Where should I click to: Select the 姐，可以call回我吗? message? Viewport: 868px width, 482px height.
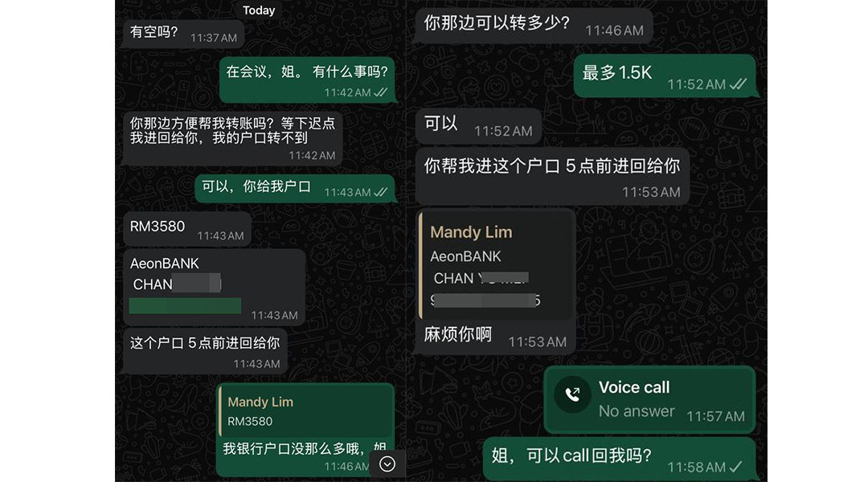point(620,459)
